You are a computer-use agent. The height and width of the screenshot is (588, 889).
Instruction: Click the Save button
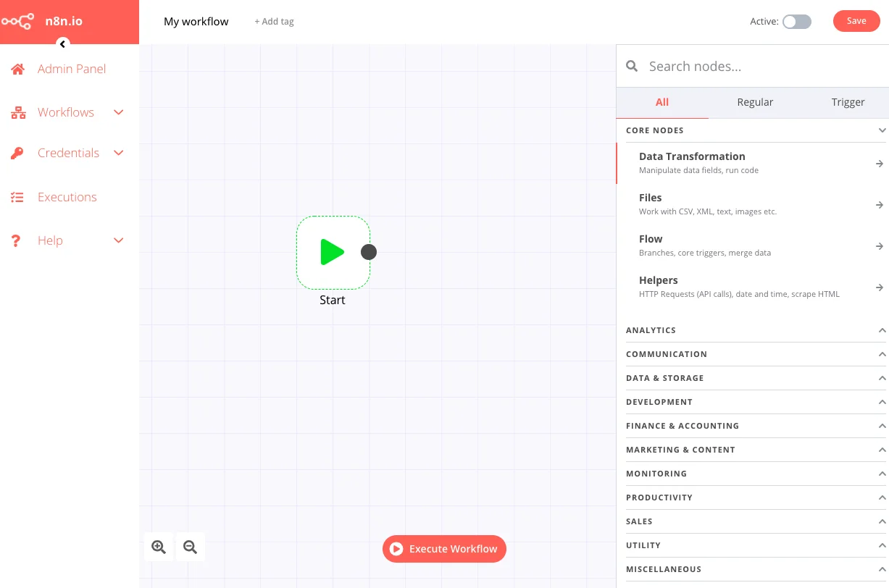[x=856, y=21]
